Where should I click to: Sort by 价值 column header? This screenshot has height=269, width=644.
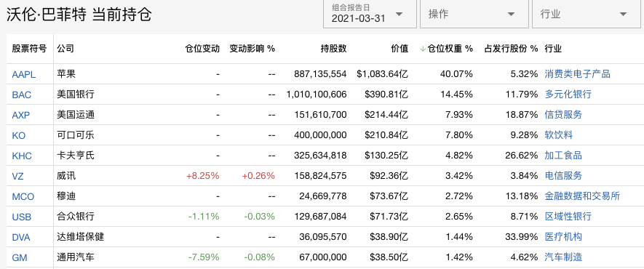point(399,49)
